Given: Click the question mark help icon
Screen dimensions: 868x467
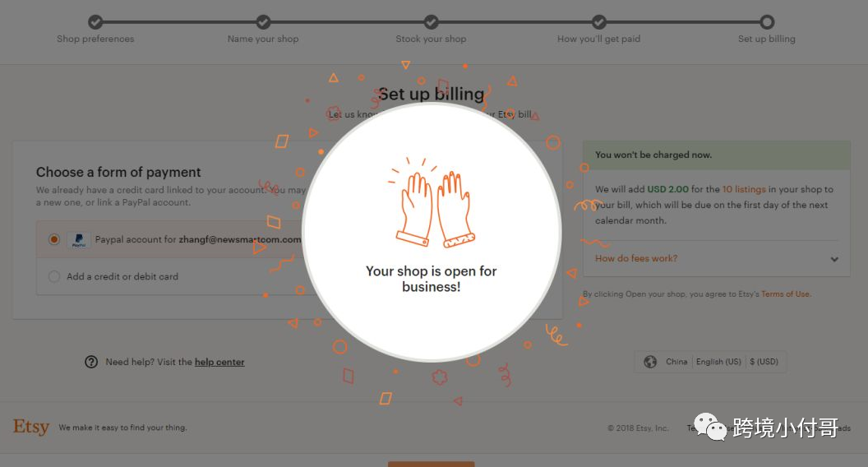Looking at the screenshot, I should tap(91, 362).
